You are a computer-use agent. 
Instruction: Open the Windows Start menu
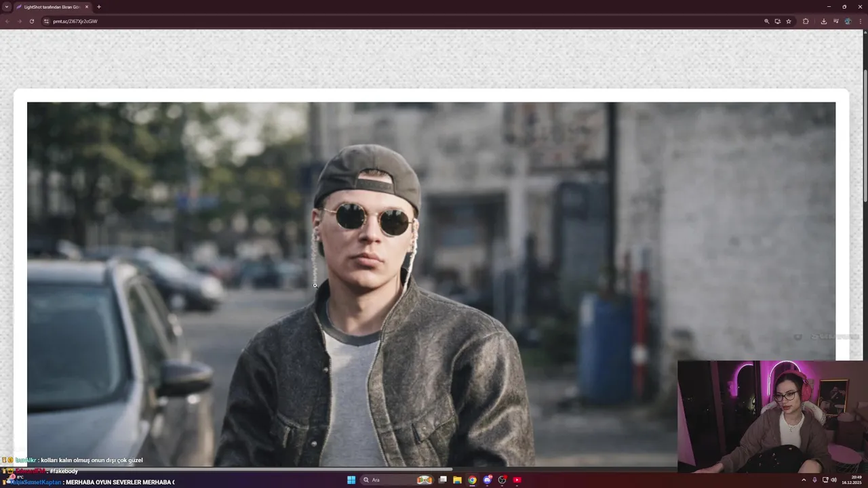point(351,480)
